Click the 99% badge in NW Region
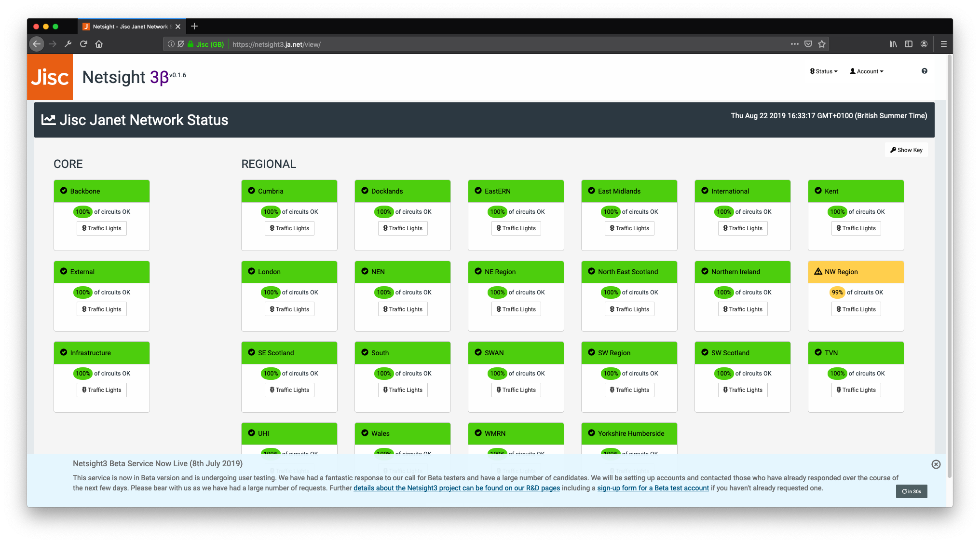This screenshot has width=980, height=543. [x=837, y=292]
